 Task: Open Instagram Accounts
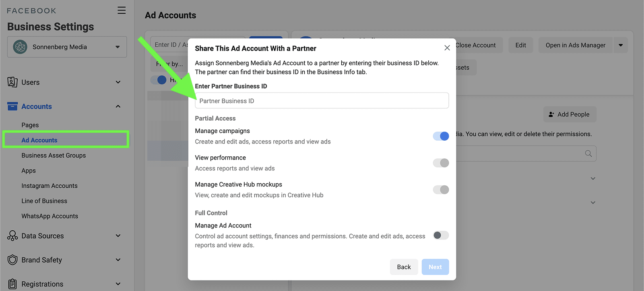pyautogui.click(x=50, y=186)
